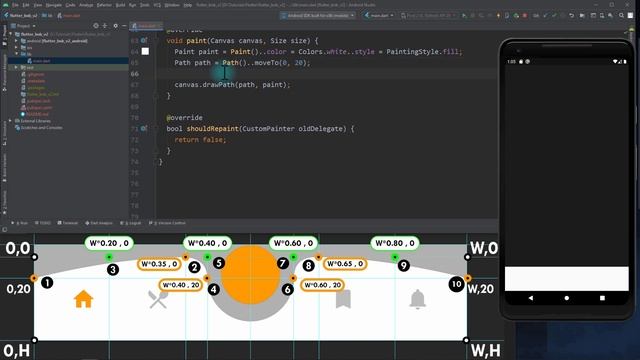Click the VCS commit checkmark icon

click(x=554, y=16)
